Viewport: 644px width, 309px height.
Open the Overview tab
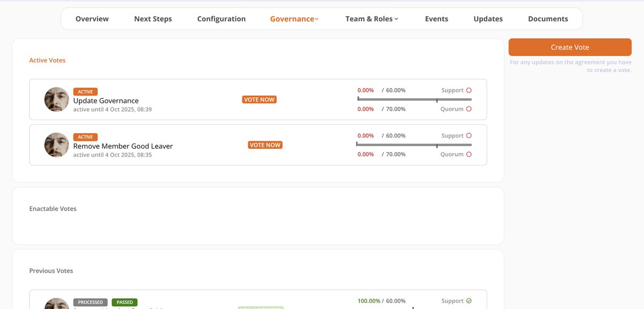[x=92, y=19]
